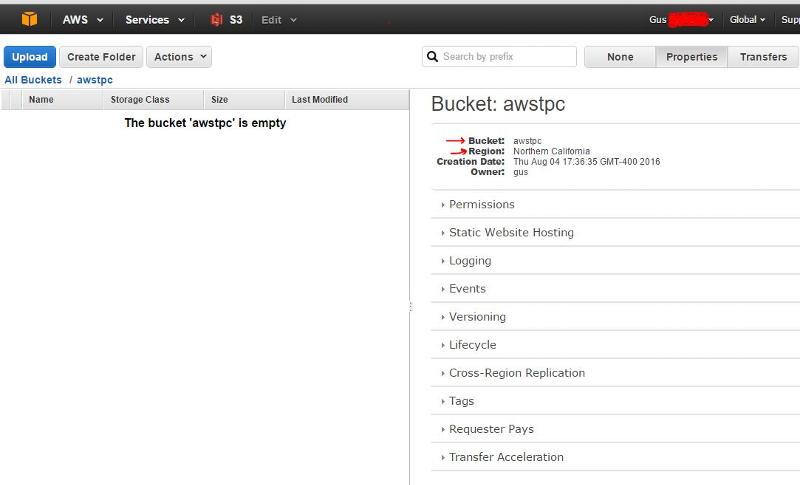Click the Support menu at top right
Image resolution: width=800 pixels, height=485 pixels.
tap(790, 20)
